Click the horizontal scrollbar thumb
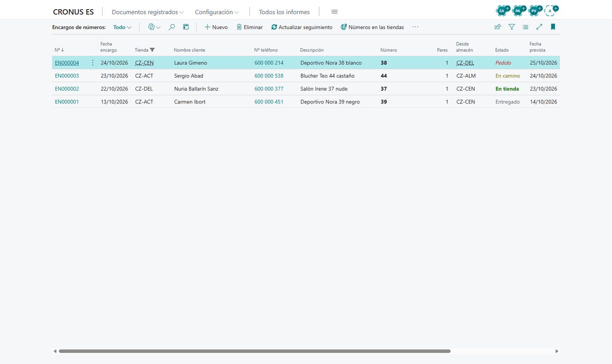Image resolution: width=612 pixels, height=364 pixels. [x=254, y=351]
